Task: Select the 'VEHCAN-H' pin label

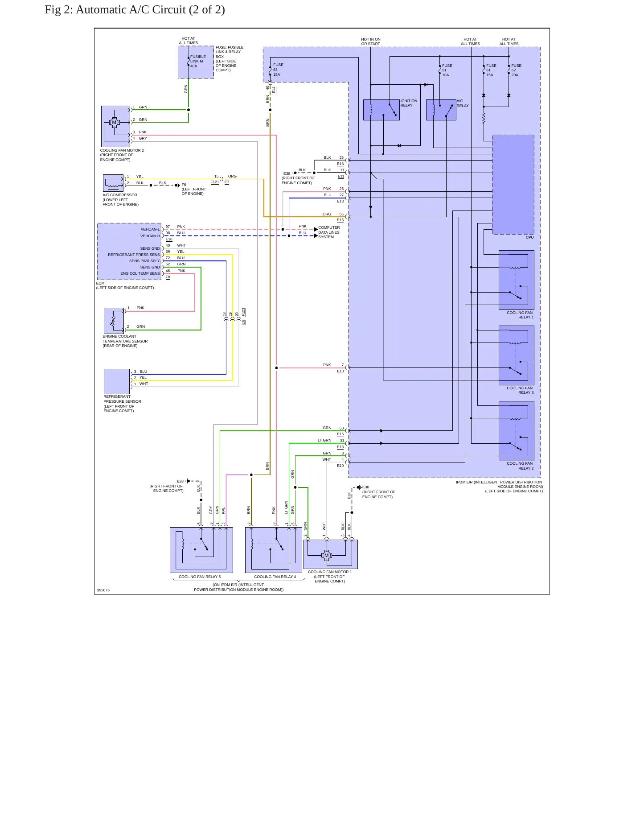Action: click(150, 236)
